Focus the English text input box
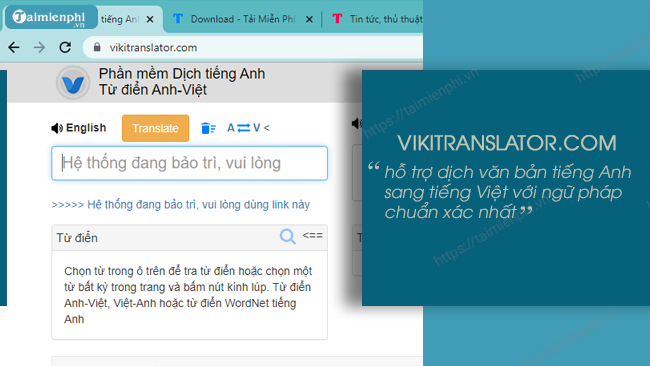Image resolution: width=650 pixels, height=366 pixels. (x=189, y=163)
